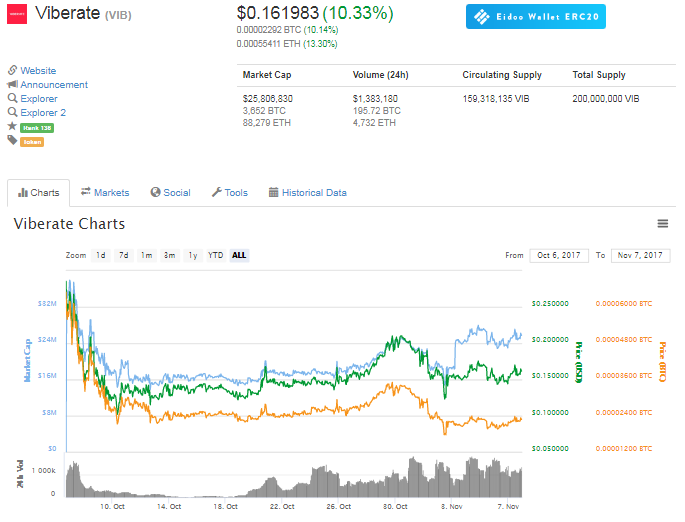Click the Total Supply 200,000,000 VIB
The height and width of the screenshot is (522, 685).
tap(606, 99)
